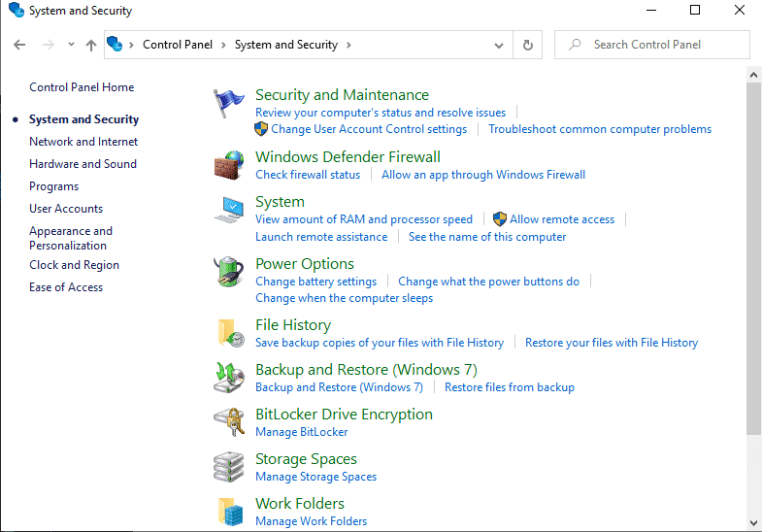Click See the name of this computer
The width and height of the screenshot is (762, 532).
click(x=487, y=237)
